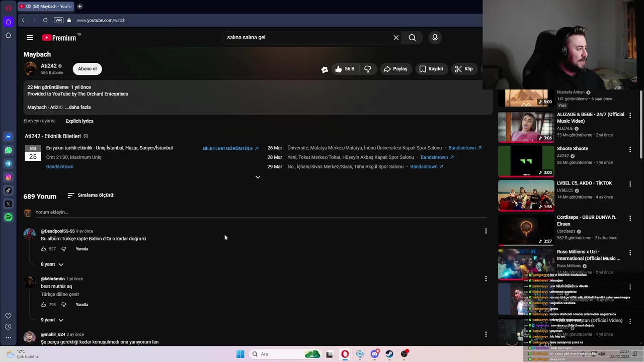Share the video via Paylaş
Screen dimensions: 644x362
[x=395, y=69]
